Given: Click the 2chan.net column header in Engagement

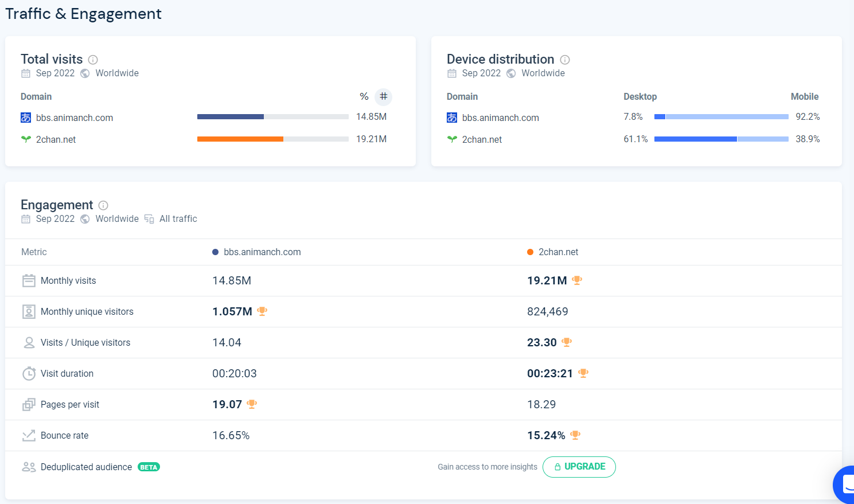Looking at the screenshot, I should [557, 252].
